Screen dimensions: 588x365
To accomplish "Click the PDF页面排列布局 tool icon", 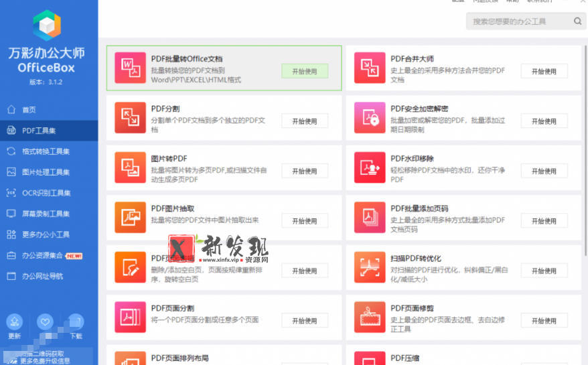I will point(130,358).
